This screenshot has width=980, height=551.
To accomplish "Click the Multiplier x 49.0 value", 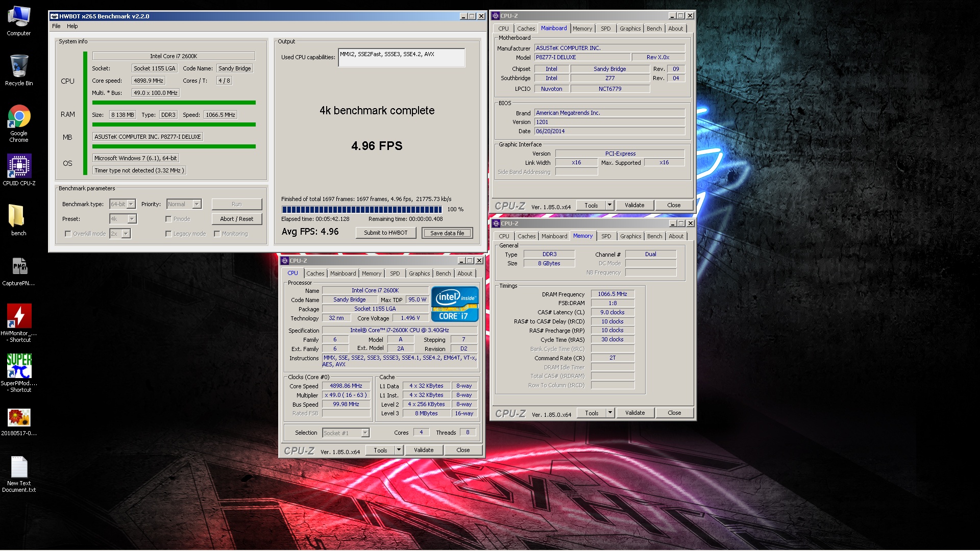I will [346, 395].
